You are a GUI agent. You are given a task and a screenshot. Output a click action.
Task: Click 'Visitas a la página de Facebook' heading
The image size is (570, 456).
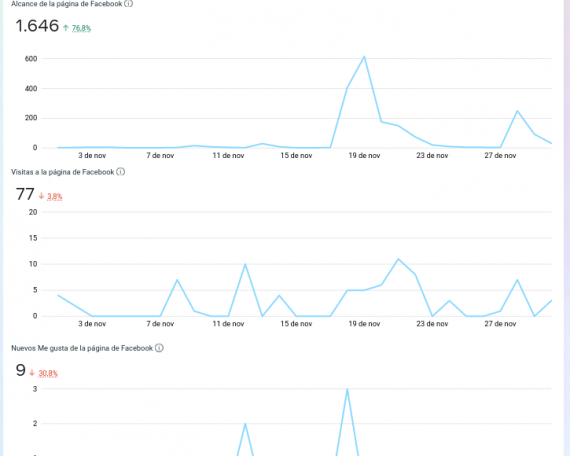tap(63, 172)
